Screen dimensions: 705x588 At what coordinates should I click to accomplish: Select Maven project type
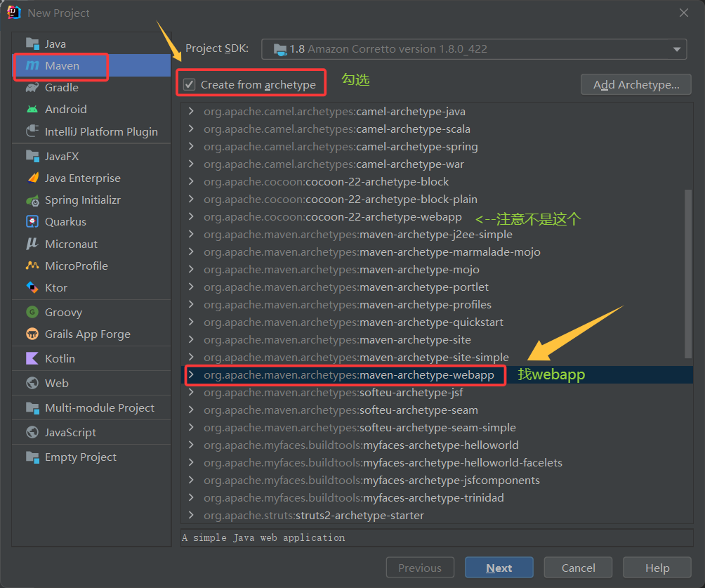pos(92,65)
